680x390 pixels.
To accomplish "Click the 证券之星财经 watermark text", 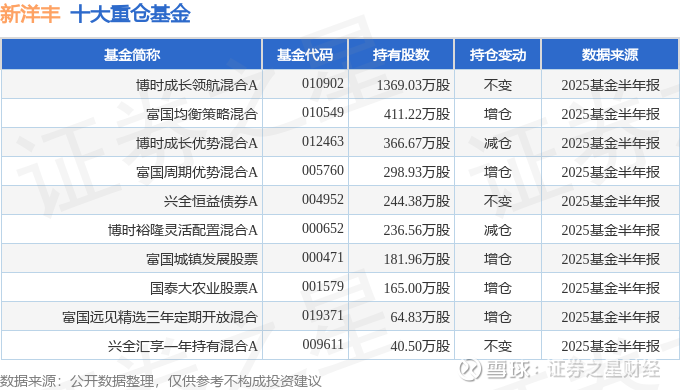I will (x=603, y=370).
